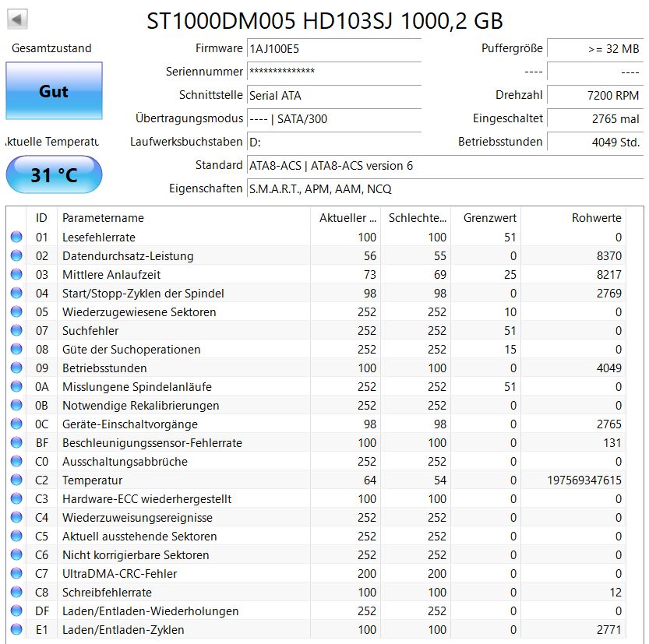The height and width of the screenshot is (644, 649).
Task: Click the status icon for Datendurchsatz-Leistung
Action: point(16,255)
